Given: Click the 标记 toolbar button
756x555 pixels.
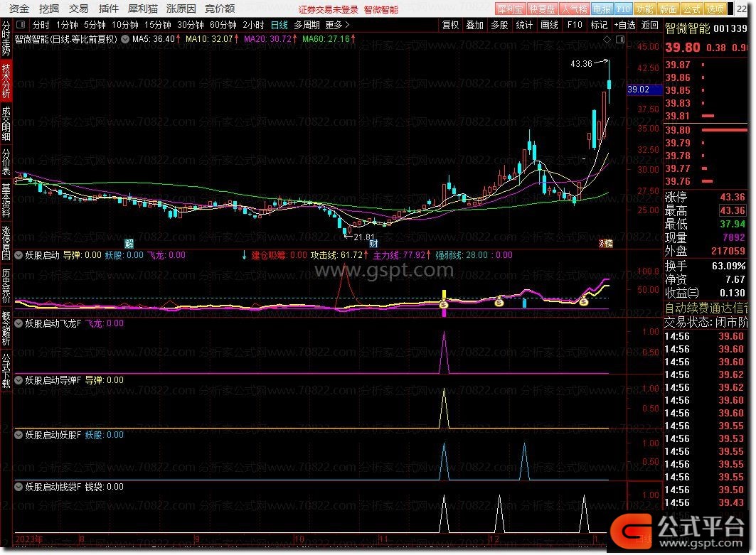Looking at the screenshot, I should 600,25.
